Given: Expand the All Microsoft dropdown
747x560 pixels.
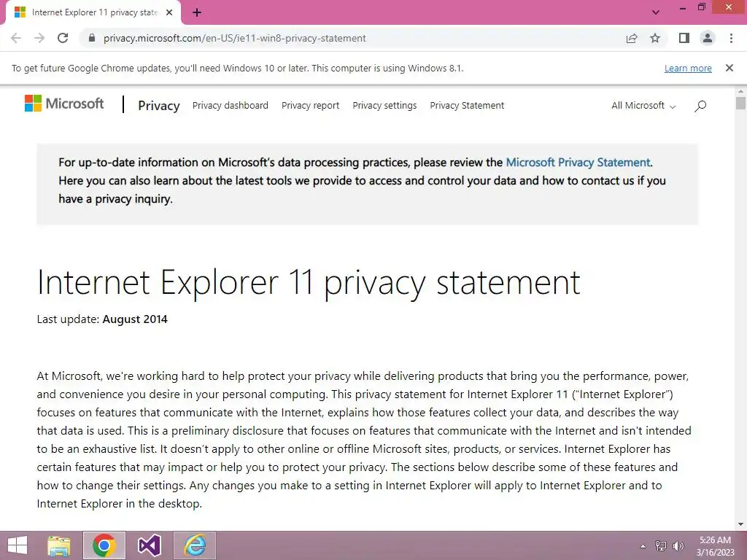Looking at the screenshot, I should click(643, 106).
